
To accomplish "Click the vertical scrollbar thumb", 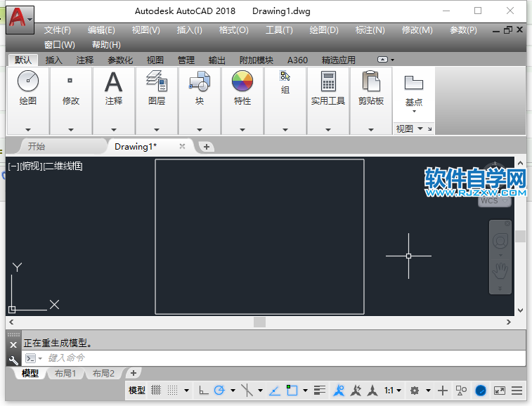I will (521, 237).
